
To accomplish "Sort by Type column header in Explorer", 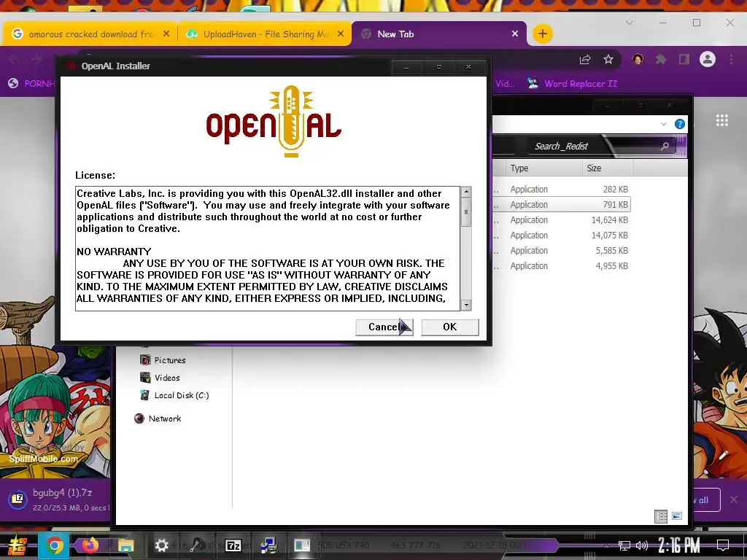I will click(543, 168).
